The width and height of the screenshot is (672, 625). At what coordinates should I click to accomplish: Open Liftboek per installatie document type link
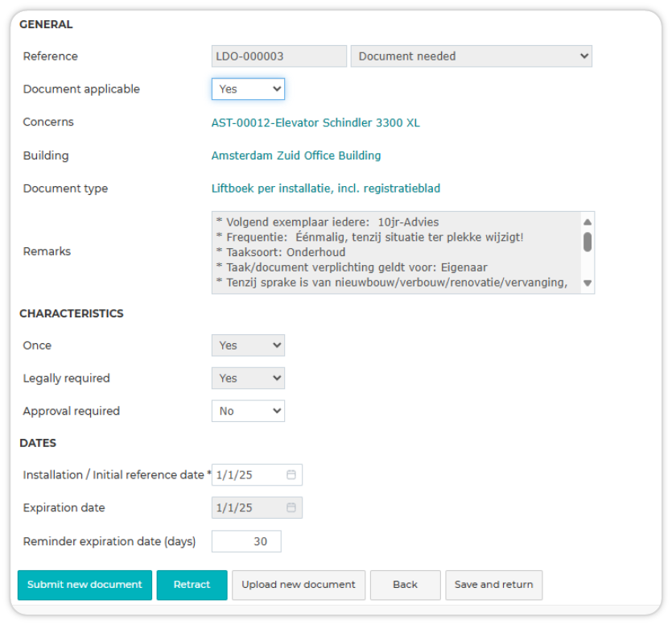coord(326,188)
